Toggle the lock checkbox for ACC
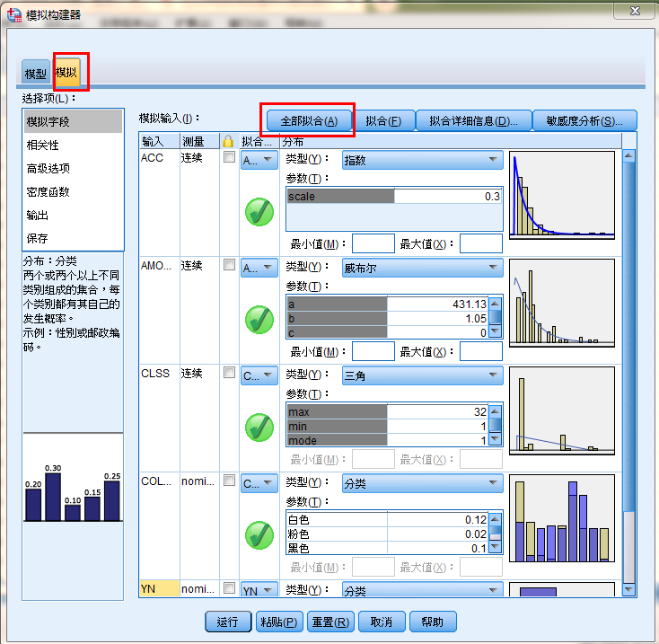The image size is (659, 644). (229, 157)
